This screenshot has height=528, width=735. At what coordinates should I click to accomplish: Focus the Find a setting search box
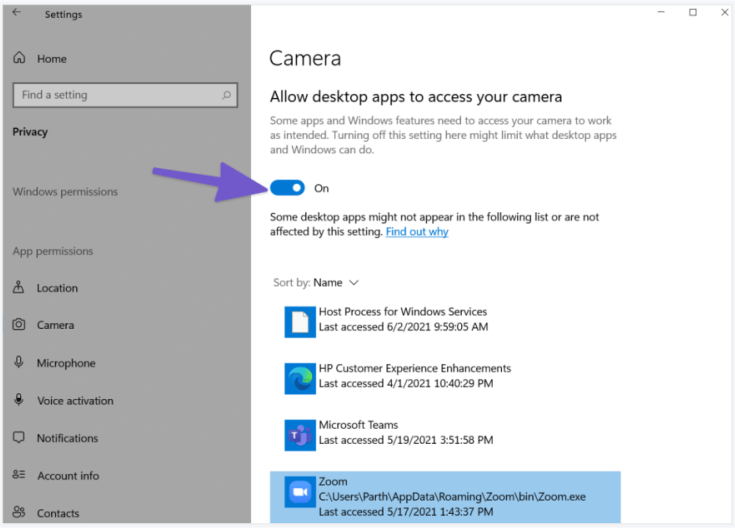pos(125,95)
